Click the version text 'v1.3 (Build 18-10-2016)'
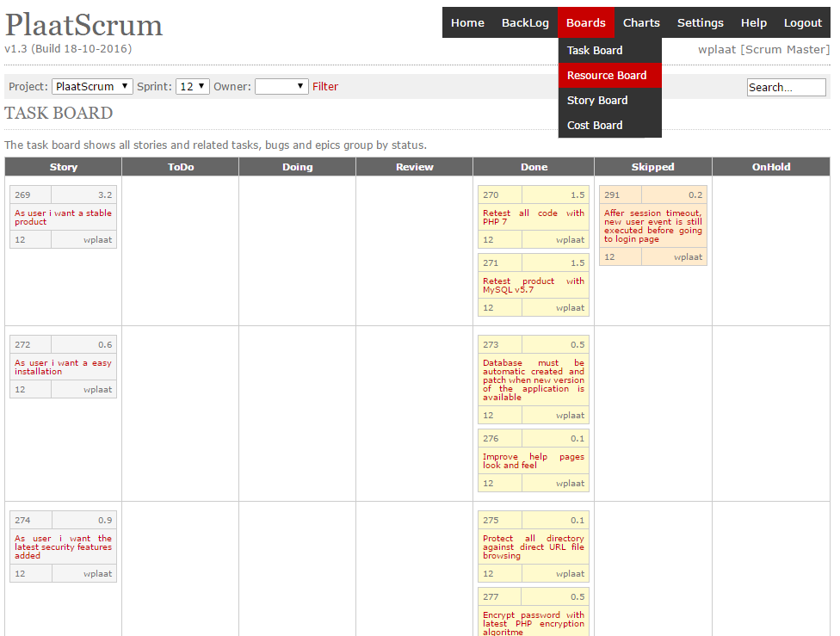840x636 pixels. coord(68,49)
